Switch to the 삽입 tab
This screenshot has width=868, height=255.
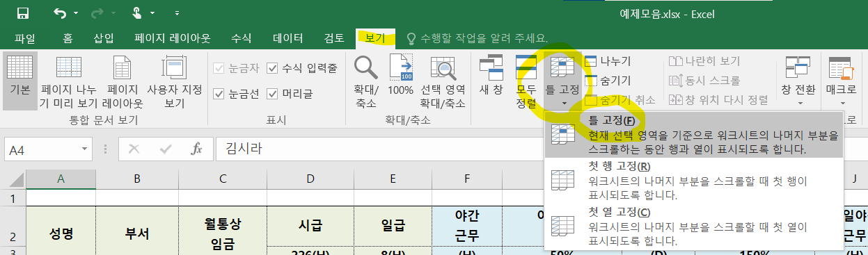point(104,38)
